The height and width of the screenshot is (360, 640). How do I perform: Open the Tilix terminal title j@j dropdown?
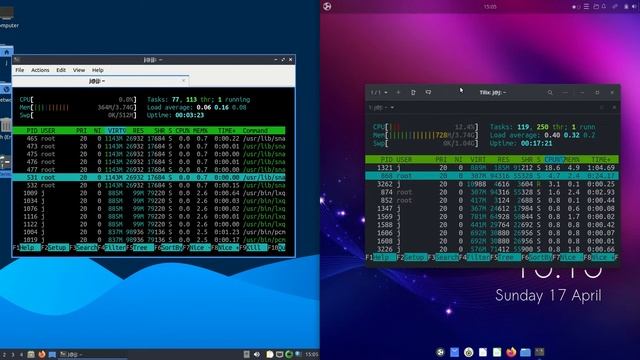[381, 108]
